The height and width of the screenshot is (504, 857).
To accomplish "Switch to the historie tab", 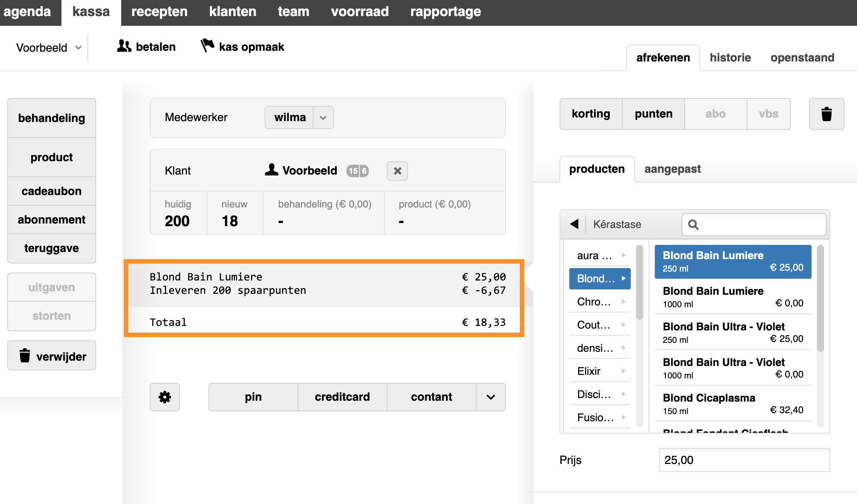I will pos(730,57).
